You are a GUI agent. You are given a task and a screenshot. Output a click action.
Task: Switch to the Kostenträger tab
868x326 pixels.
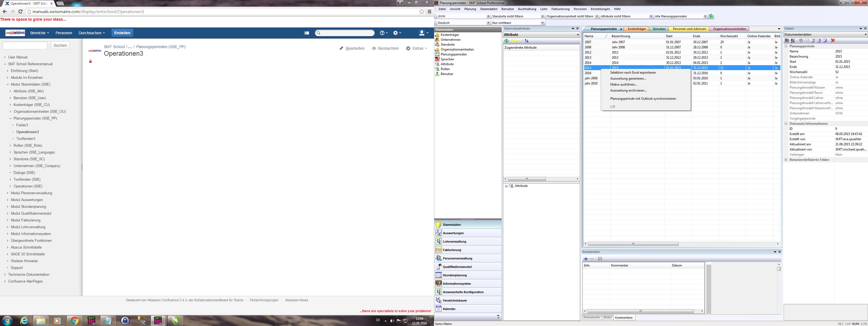point(637,29)
